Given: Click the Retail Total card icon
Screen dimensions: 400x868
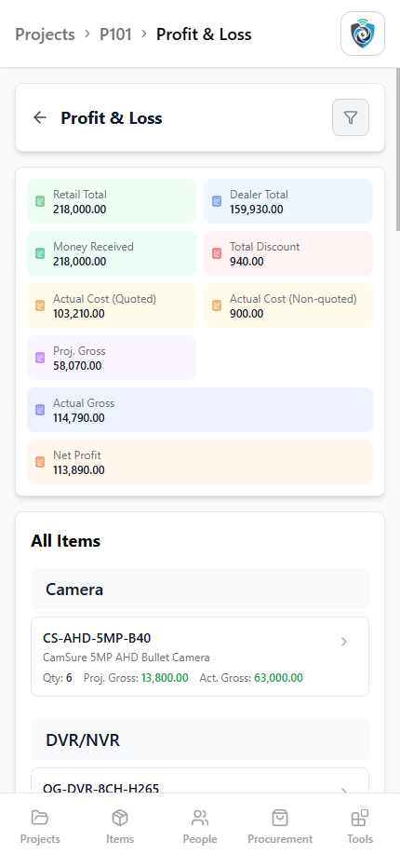Looking at the screenshot, I should click(40, 201).
